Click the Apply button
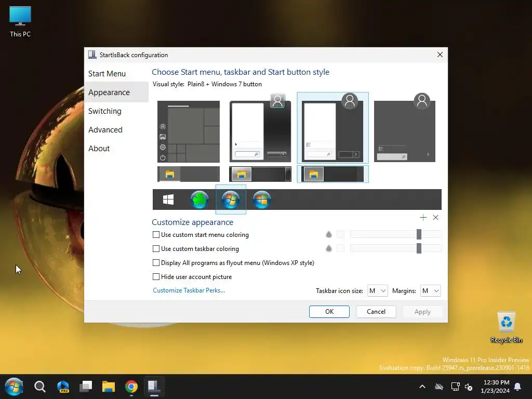Screen dimensions: 532x399 tap(422, 312)
